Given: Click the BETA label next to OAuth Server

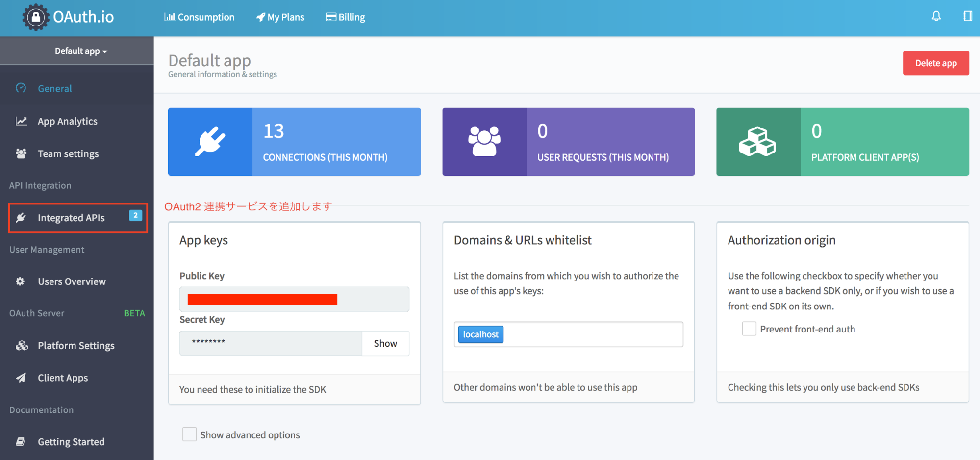Looking at the screenshot, I should (x=134, y=313).
